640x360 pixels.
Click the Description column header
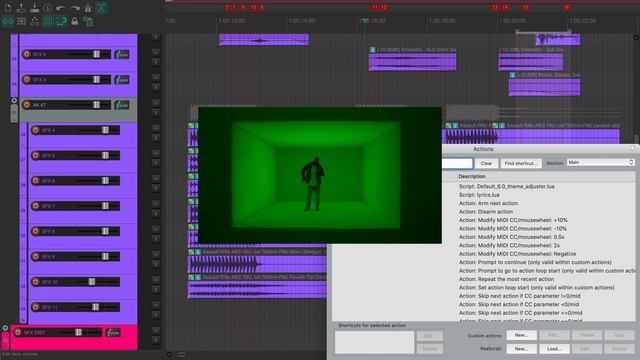(472, 176)
